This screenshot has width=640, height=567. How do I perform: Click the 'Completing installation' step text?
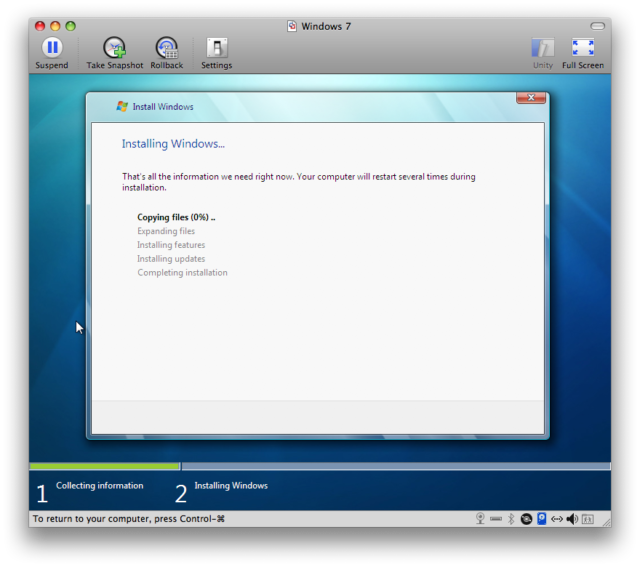click(182, 273)
